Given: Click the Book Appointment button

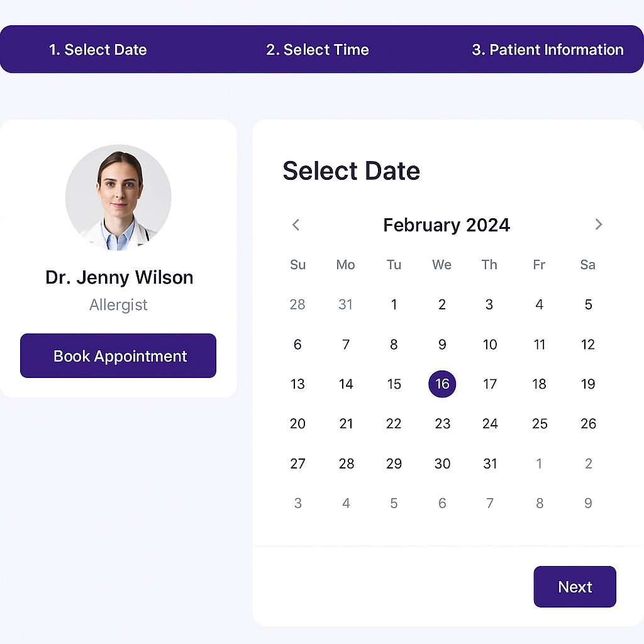Looking at the screenshot, I should 118,356.
